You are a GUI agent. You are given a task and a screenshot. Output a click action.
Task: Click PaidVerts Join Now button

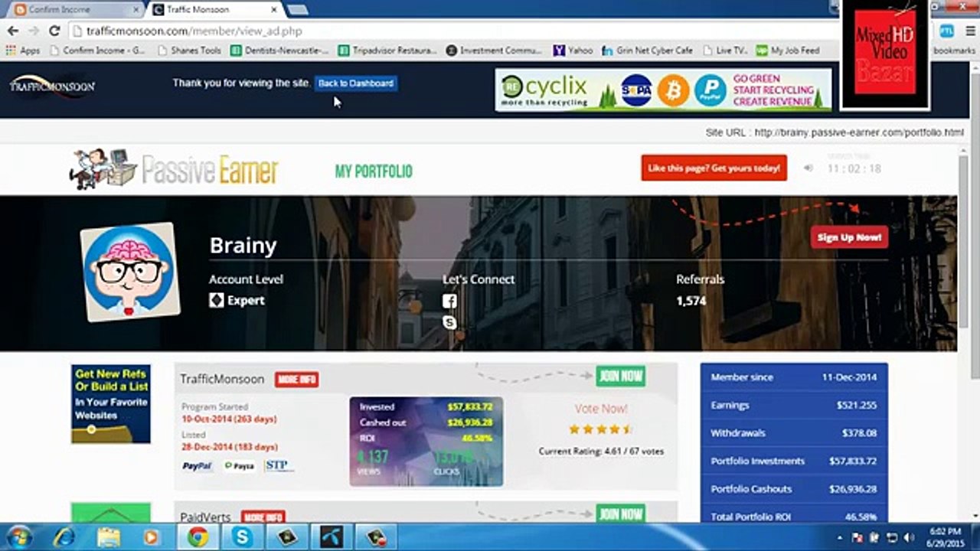point(620,514)
